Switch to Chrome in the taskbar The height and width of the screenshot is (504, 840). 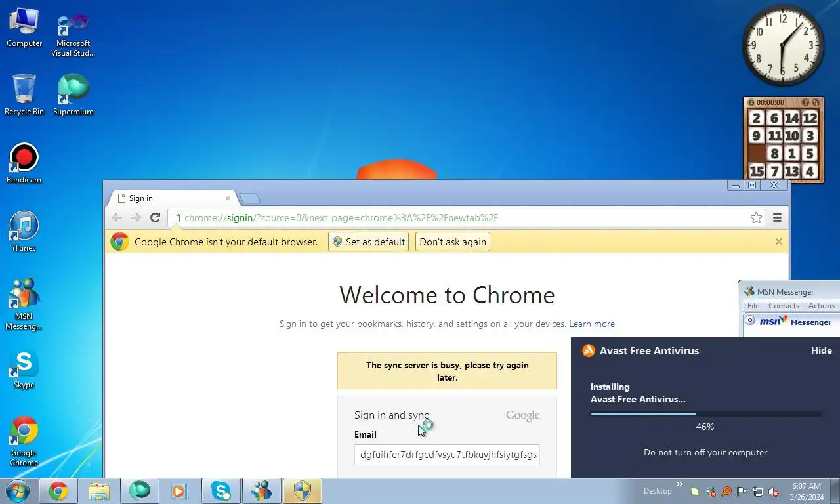[58, 491]
